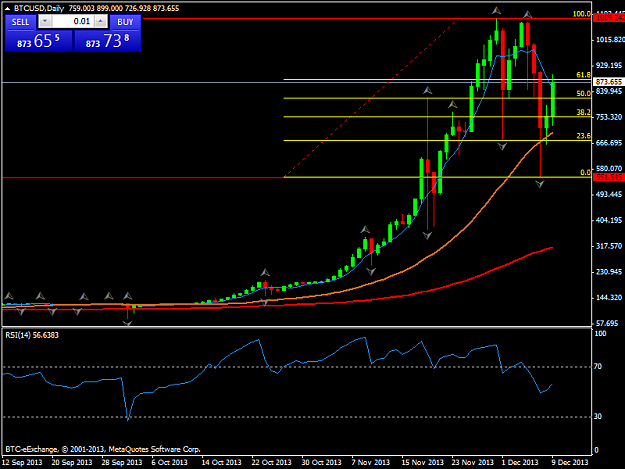
Task: Click the 580.070 price axis value
Action: (610, 169)
